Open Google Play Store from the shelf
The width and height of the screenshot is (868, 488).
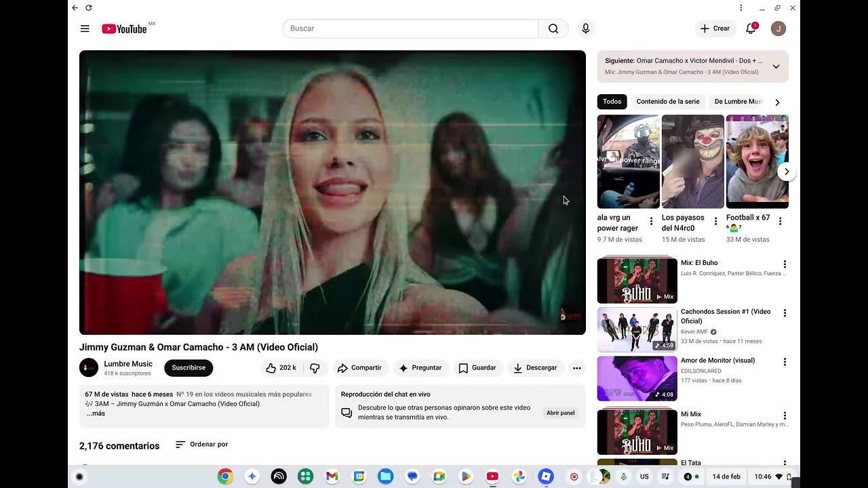pos(466,476)
